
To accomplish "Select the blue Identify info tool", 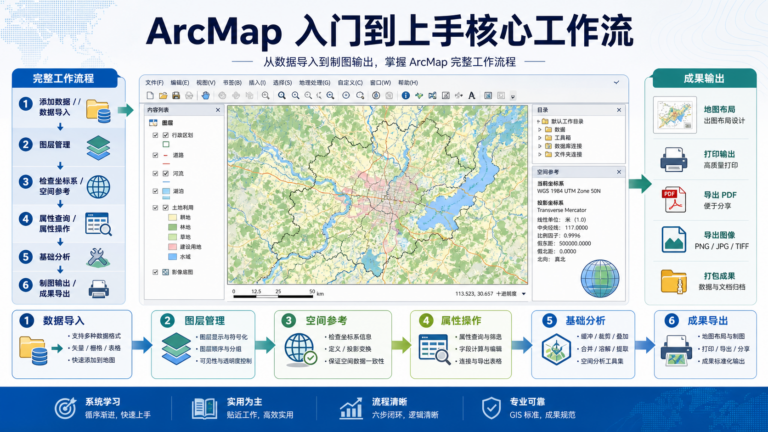I will tap(406, 96).
